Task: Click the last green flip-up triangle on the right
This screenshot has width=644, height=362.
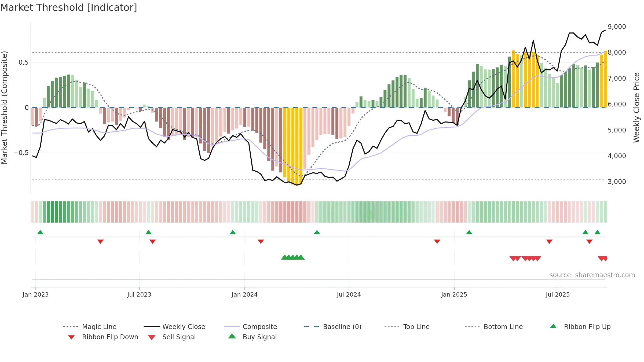Action: click(597, 232)
